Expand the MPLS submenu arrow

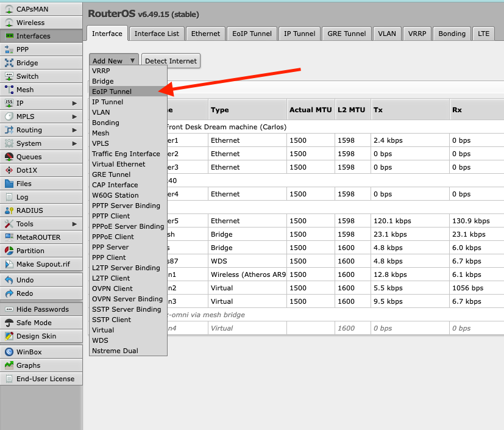tap(74, 116)
